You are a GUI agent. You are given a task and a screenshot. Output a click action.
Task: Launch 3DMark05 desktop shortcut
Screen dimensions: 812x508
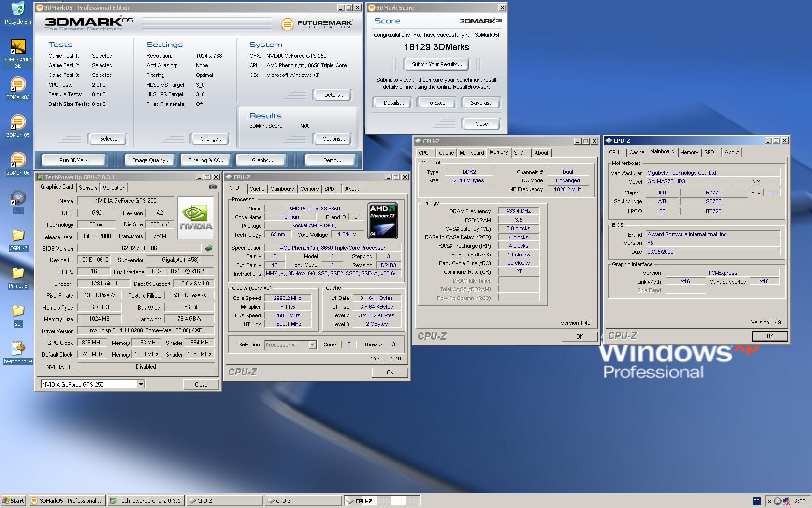tap(18, 126)
